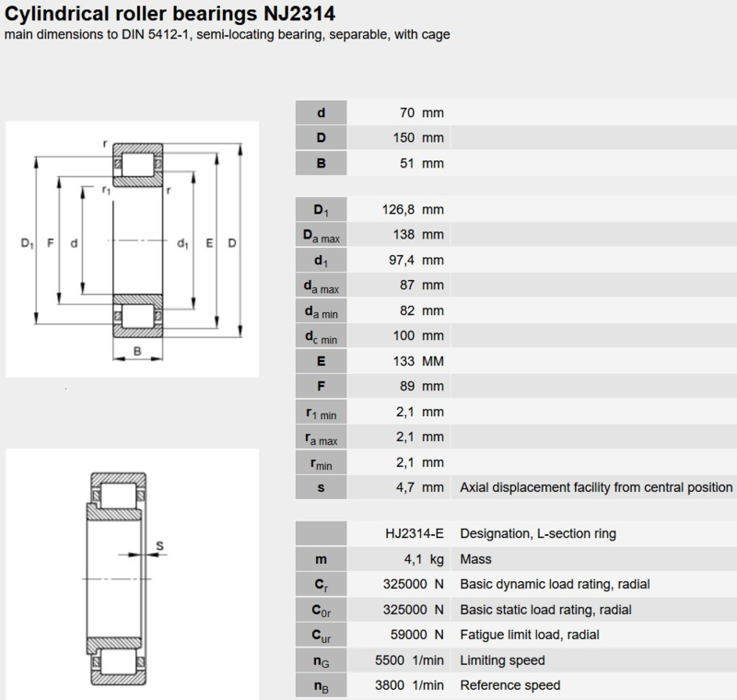Click 'Designation, L-section ring' description
The image size is (737, 700).
point(538,533)
